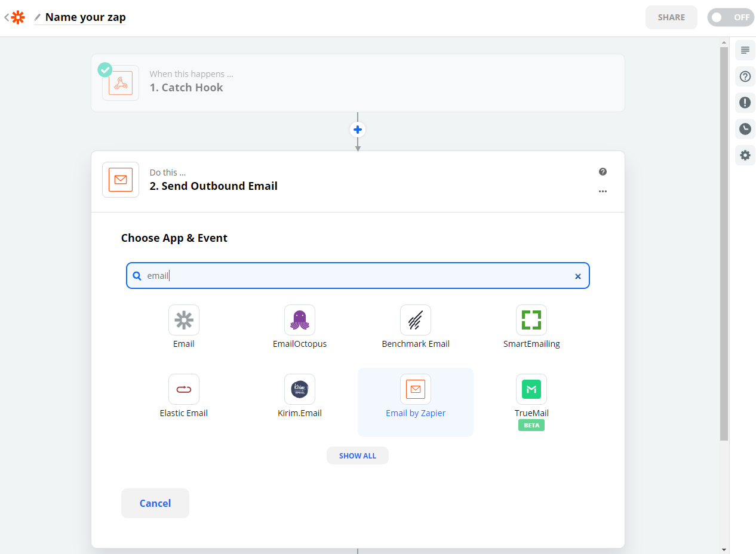Click the "Benchmark Email" label

click(x=416, y=344)
